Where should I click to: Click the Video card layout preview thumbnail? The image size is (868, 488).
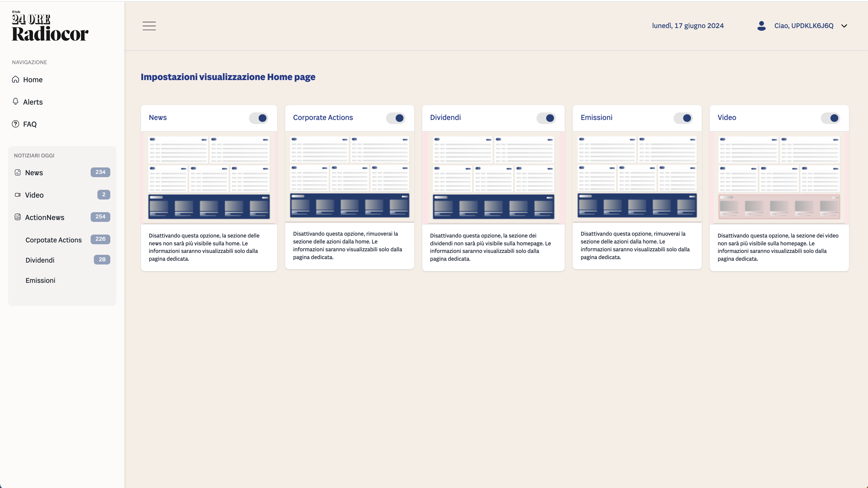click(779, 178)
